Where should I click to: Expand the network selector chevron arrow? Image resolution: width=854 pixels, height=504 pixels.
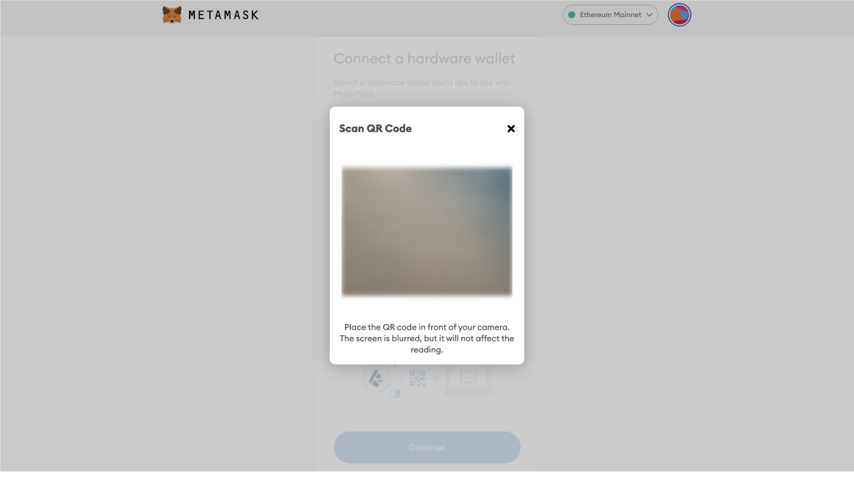pyautogui.click(x=649, y=15)
